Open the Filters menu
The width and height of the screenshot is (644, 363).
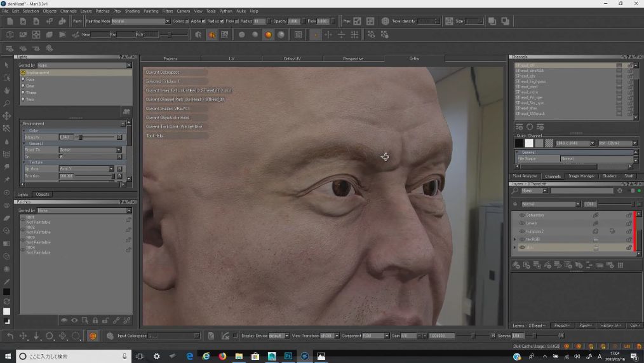[168, 11]
